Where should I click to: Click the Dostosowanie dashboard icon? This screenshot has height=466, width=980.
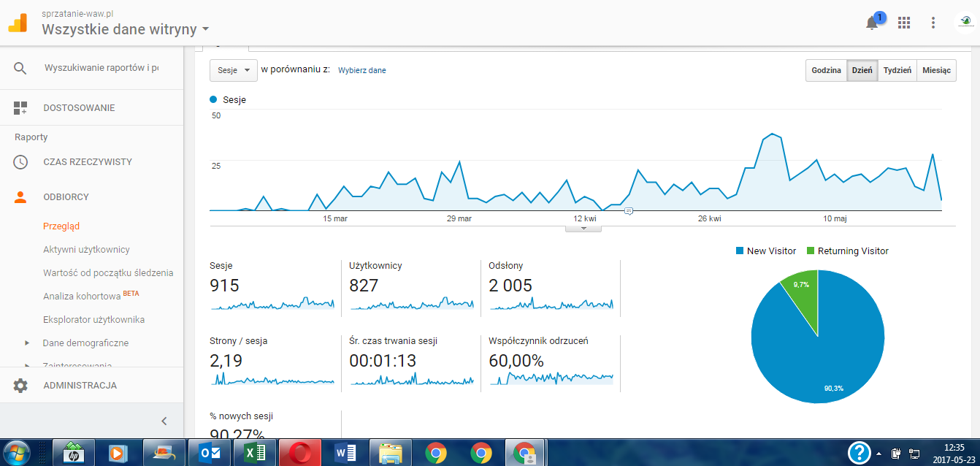coord(20,108)
